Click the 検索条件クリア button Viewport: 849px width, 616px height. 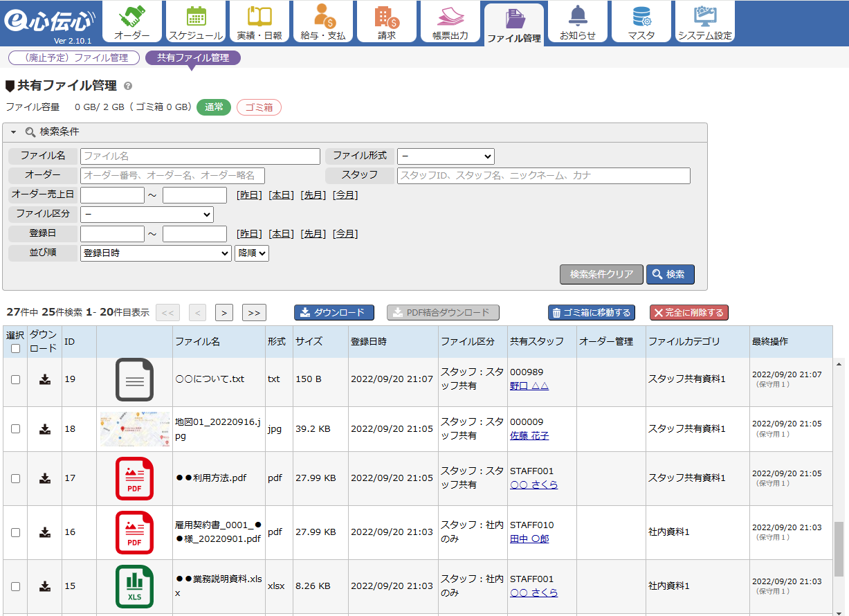[x=601, y=275]
